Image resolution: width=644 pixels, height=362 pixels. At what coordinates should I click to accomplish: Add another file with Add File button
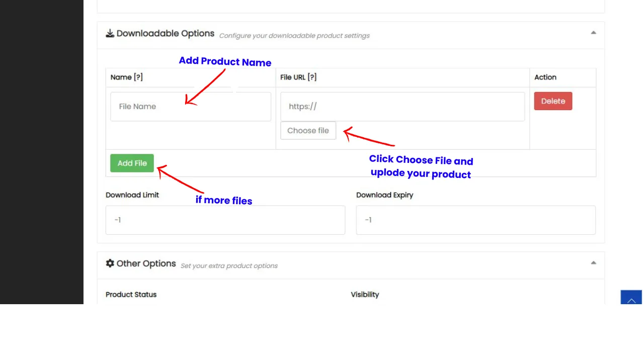(x=132, y=163)
